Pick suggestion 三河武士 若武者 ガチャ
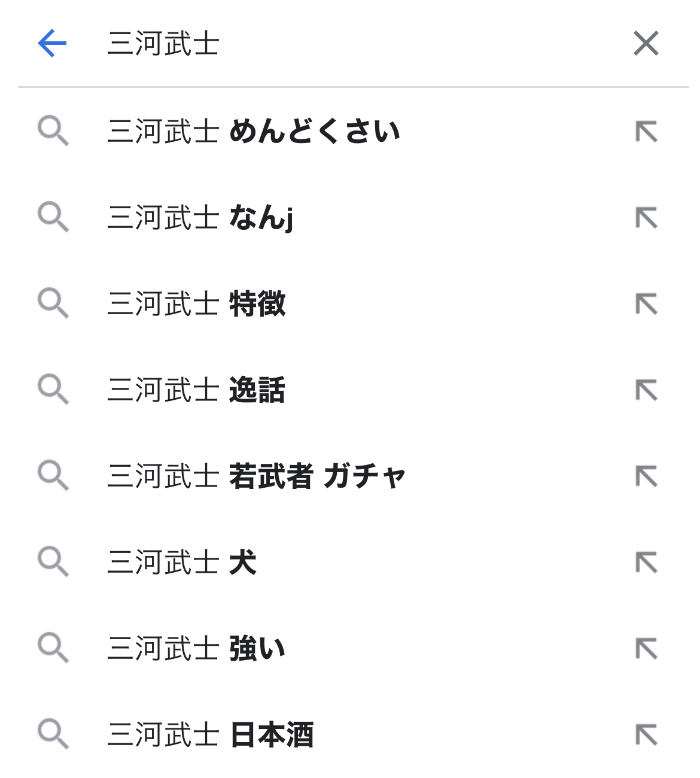The height and width of the screenshot is (778, 700). tap(257, 476)
